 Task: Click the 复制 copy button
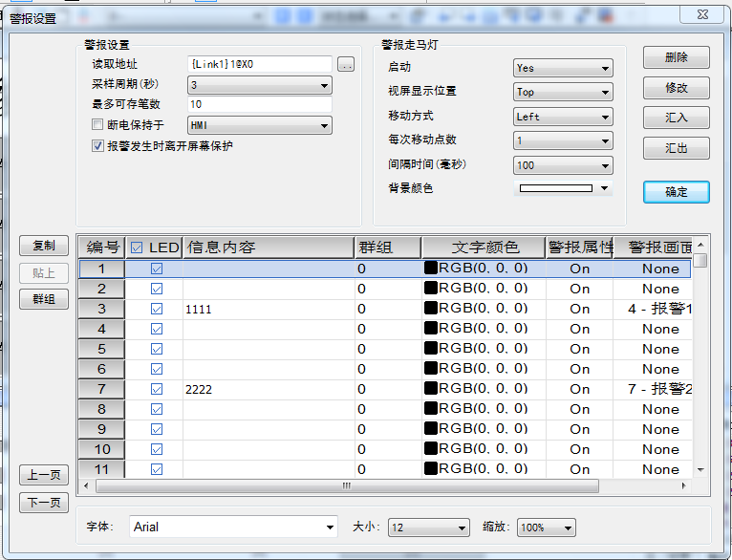pyautogui.click(x=44, y=246)
